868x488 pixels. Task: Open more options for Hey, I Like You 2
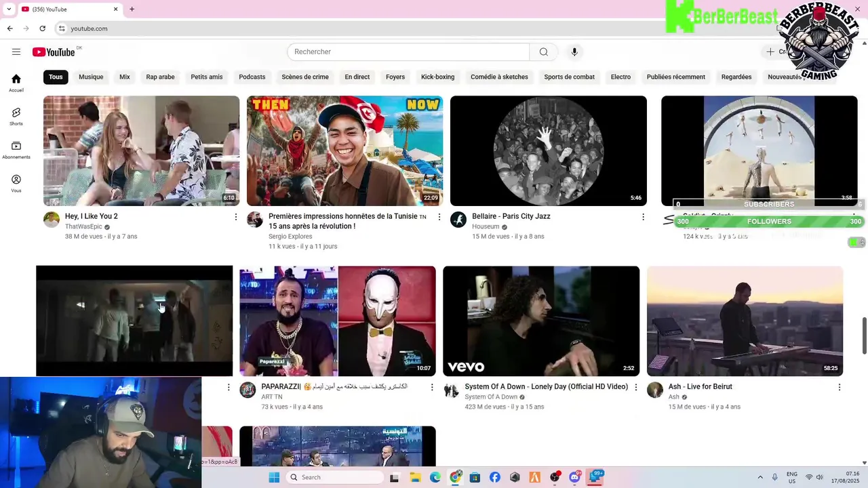[x=236, y=217]
